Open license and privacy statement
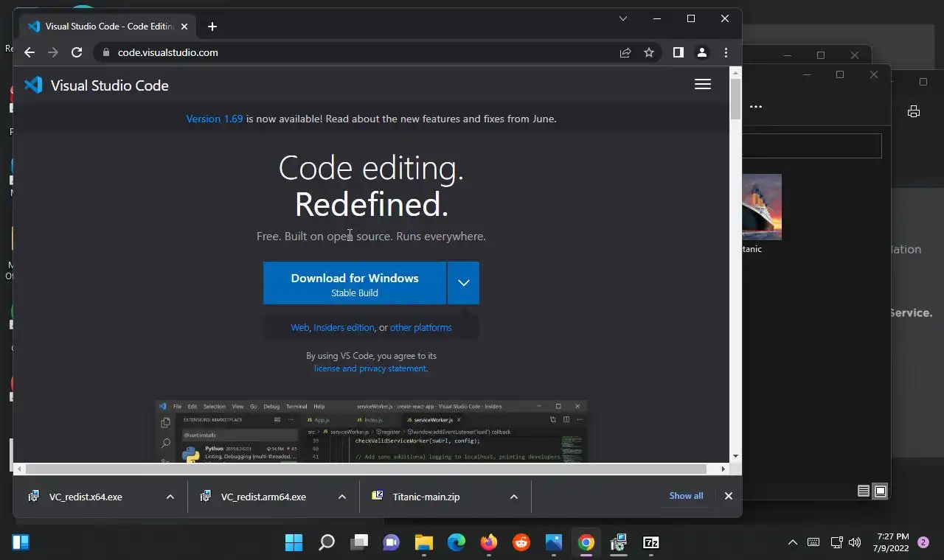This screenshot has height=560, width=944. tap(370, 368)
